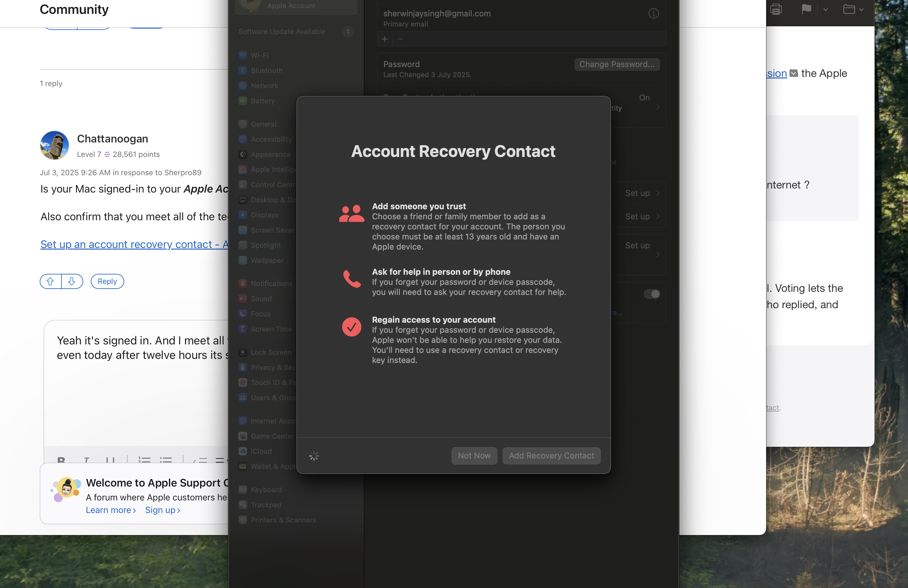Downvote Chattanoogan's reply

72,281
